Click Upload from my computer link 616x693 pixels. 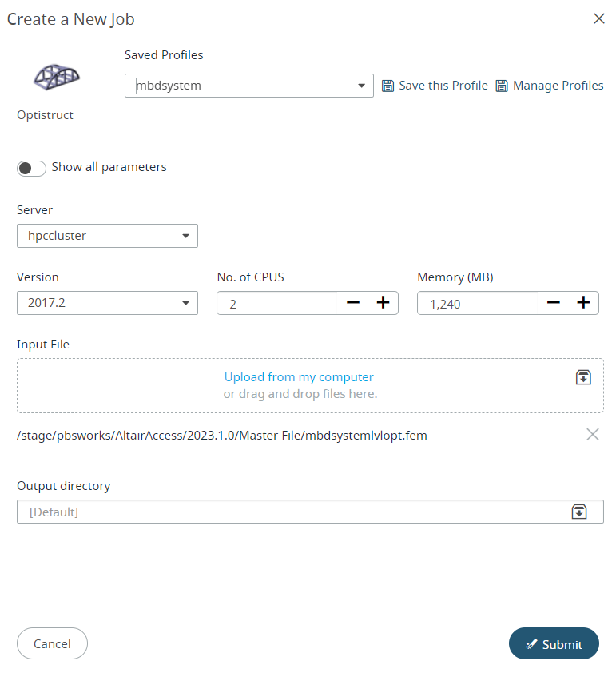(299, 377)
